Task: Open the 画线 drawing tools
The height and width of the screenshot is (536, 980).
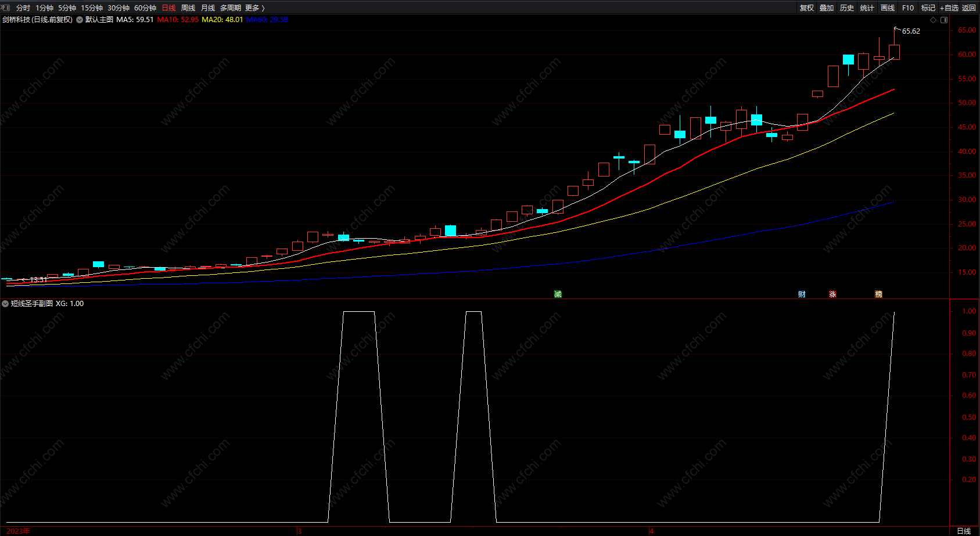Action: 888,8
